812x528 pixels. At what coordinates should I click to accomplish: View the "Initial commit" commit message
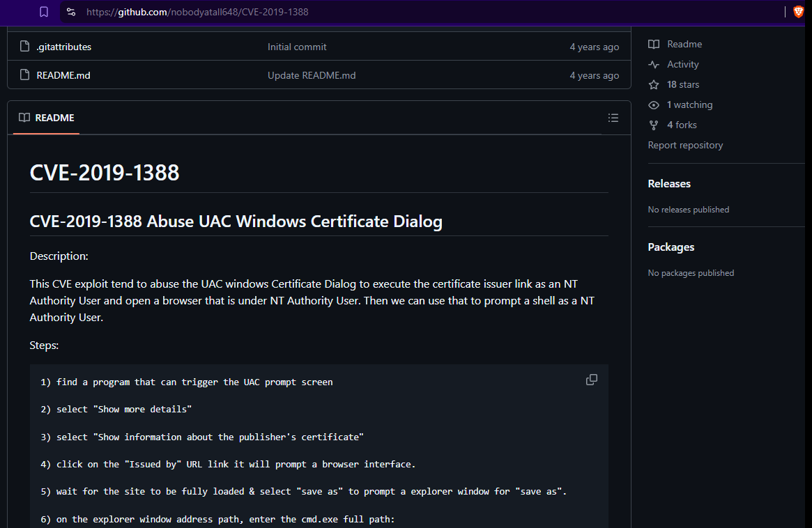pos(297,47)
